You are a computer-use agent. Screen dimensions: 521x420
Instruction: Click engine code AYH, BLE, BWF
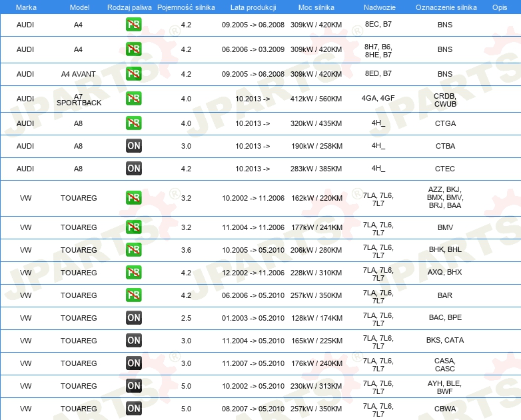point(444,387)
